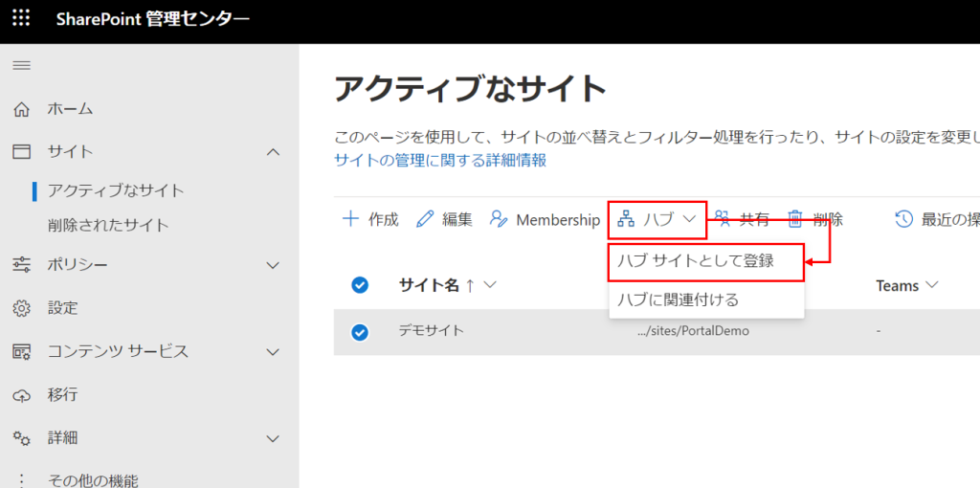Uncheck the デモサイト row checkbox
Screen dimensions: 980x488
click(x=360, y=332)
